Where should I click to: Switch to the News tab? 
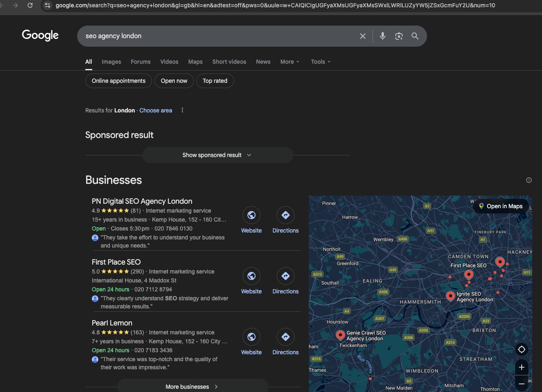coord(263,62)
